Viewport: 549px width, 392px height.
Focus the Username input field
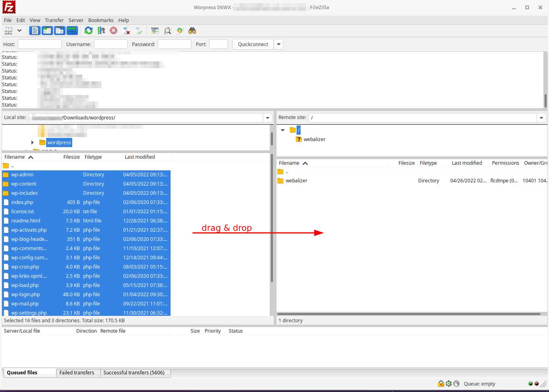click(x=111, y=44)
